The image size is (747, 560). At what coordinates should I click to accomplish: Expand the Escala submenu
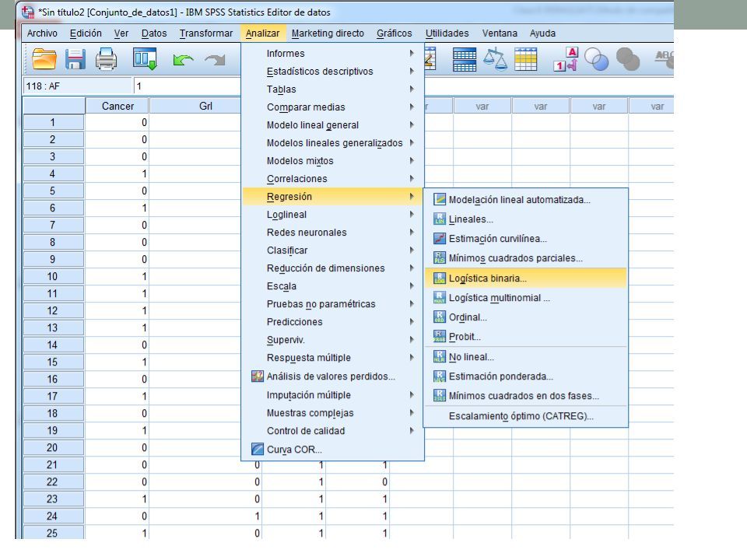pos(332,286)
